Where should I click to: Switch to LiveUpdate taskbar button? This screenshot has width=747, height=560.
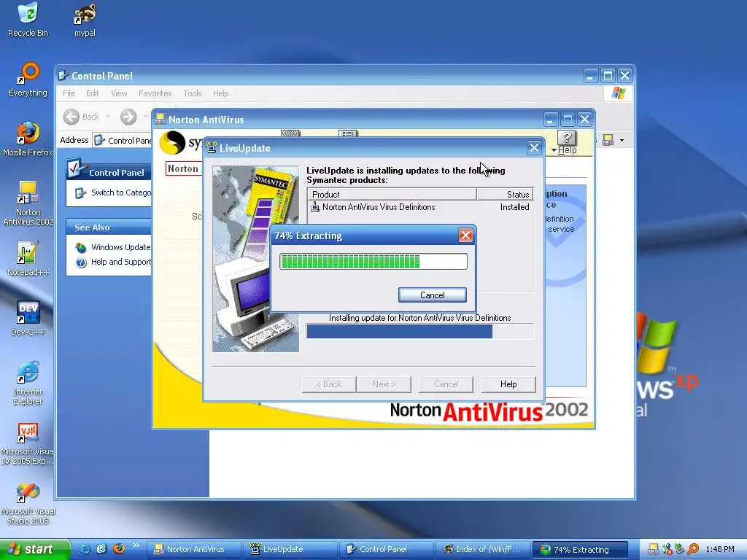(290, 549)
